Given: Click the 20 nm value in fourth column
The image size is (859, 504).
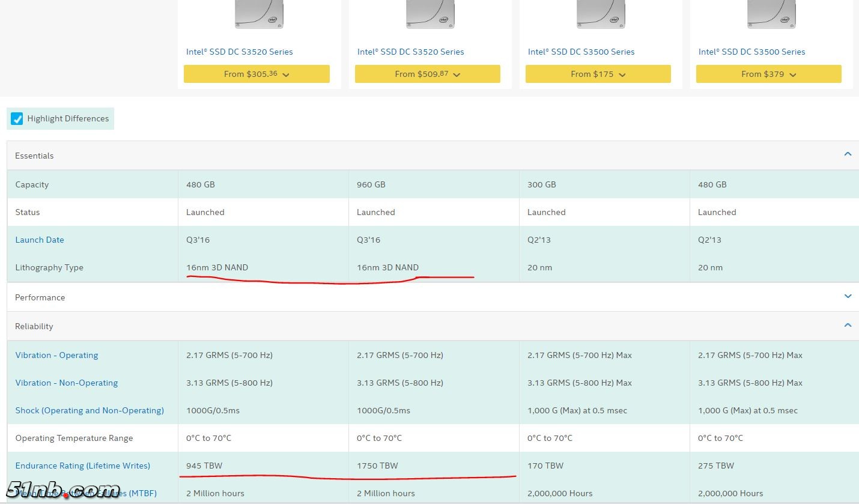Looking at the screenshot, I should [711, 267].
